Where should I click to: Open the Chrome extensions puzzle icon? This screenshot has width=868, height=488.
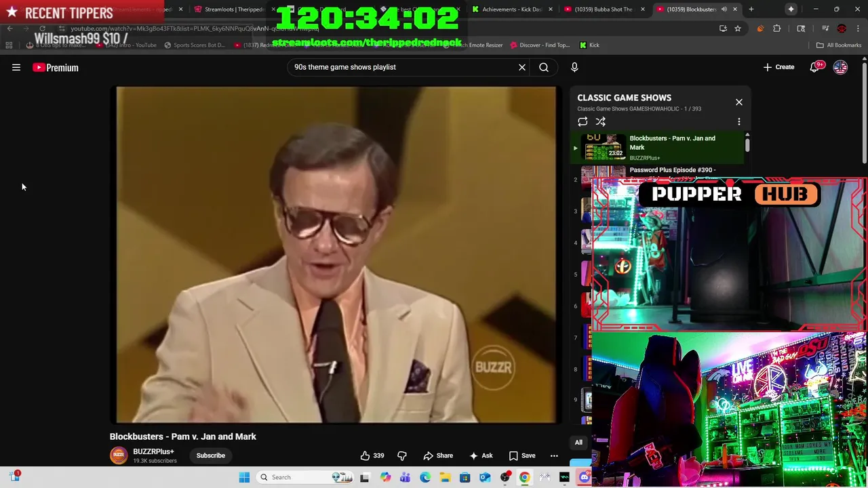pyautogui.click(x=777, y=28)
